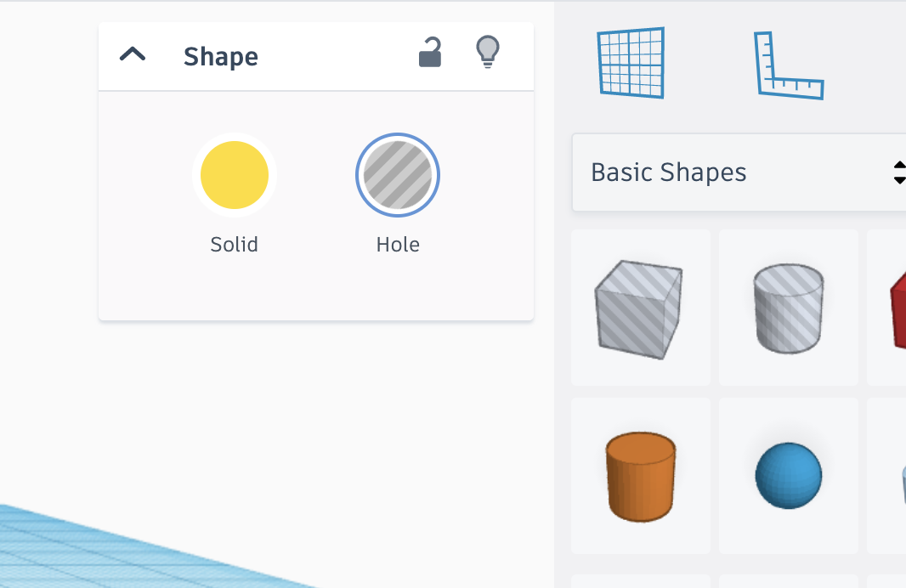Screen dimensions: 906x588
Task: Hide selection using the lightbulb icon
Action: (x=487, y=53)
